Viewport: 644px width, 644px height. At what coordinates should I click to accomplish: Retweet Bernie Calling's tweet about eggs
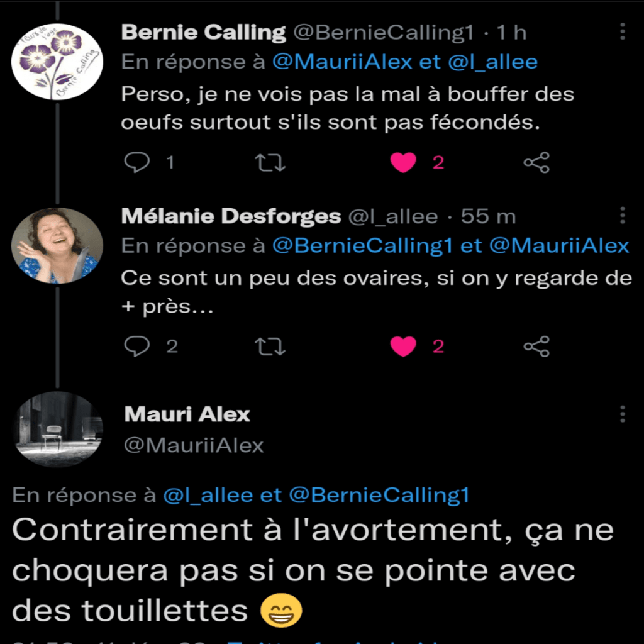click(271, 163)
